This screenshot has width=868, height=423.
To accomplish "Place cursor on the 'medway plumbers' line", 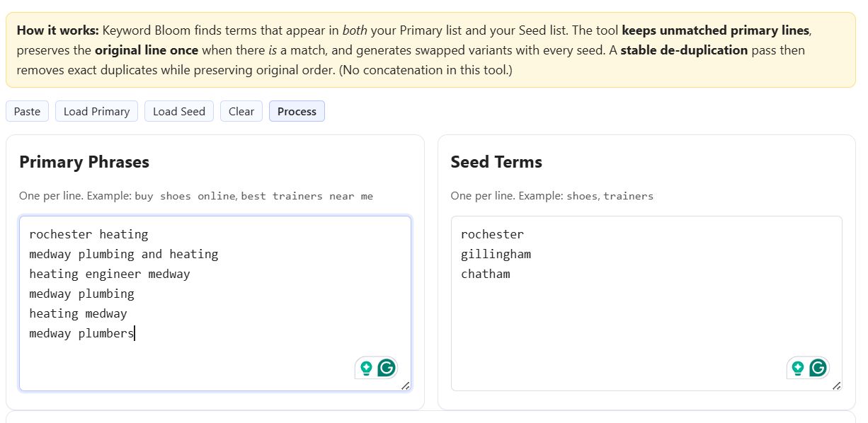I will pyautogui.click(x=81, y=333).
